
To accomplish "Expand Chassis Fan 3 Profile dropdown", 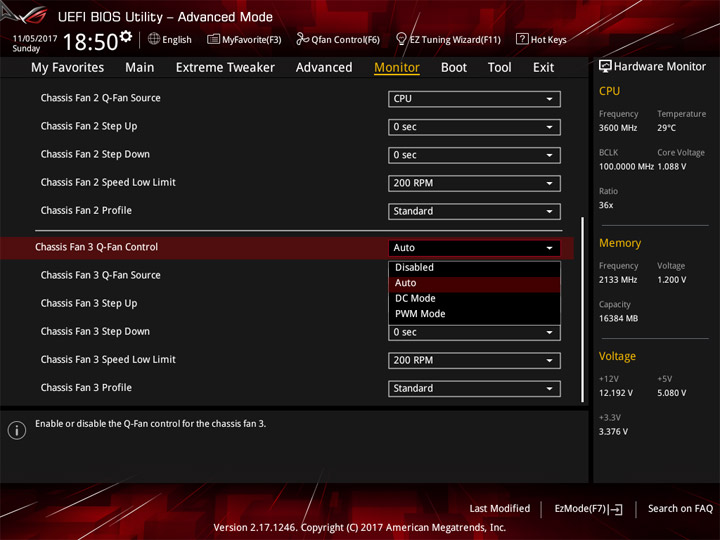I will point(474,388).
